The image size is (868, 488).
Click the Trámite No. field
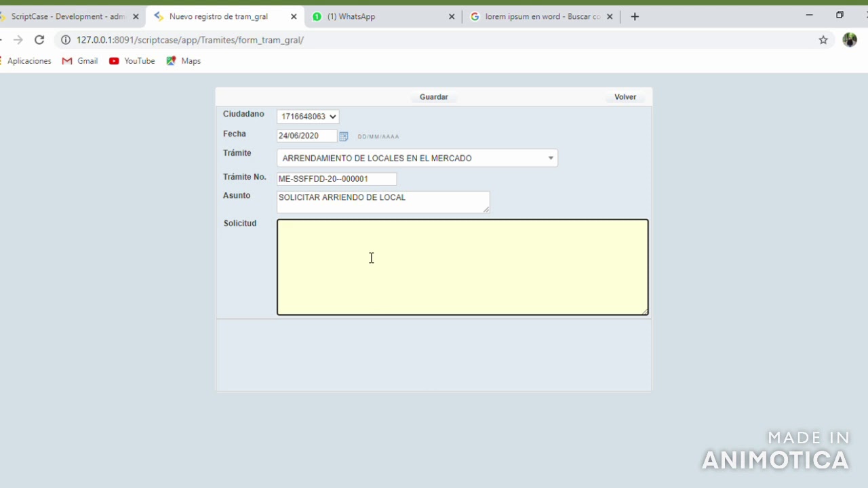tap(336, 179)
